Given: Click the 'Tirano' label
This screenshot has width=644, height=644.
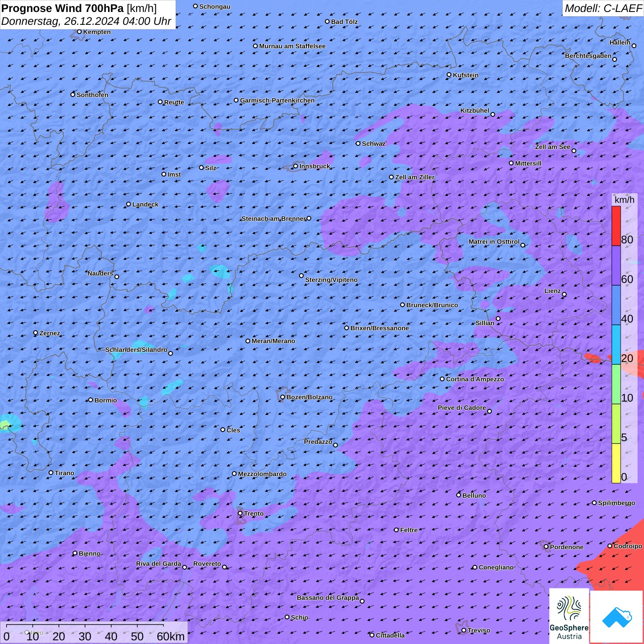Looking at the screenshot, I should click(x=64, y=473).
